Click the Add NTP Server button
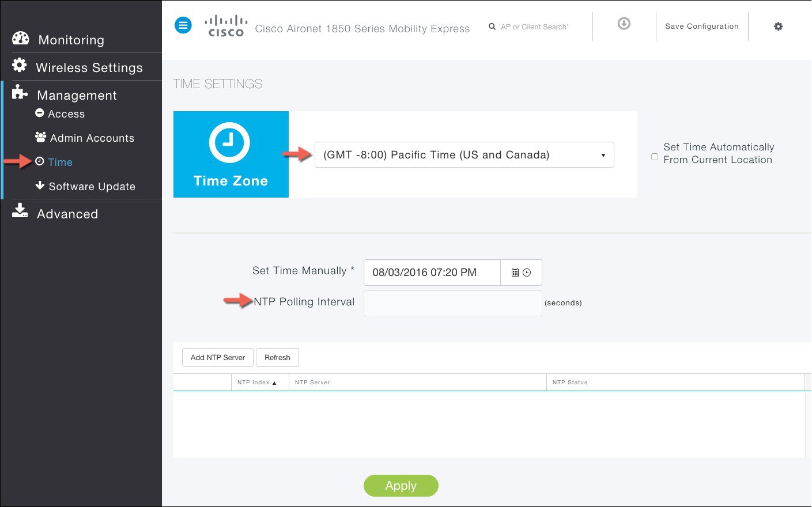The height and width of the screenshot is (507, 812). [x=218, y=358]
